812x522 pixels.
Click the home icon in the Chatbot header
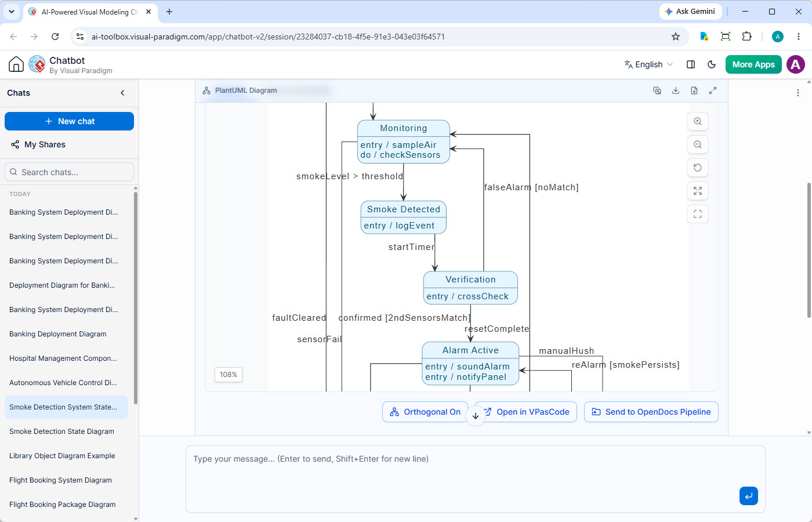click(16, 64)
